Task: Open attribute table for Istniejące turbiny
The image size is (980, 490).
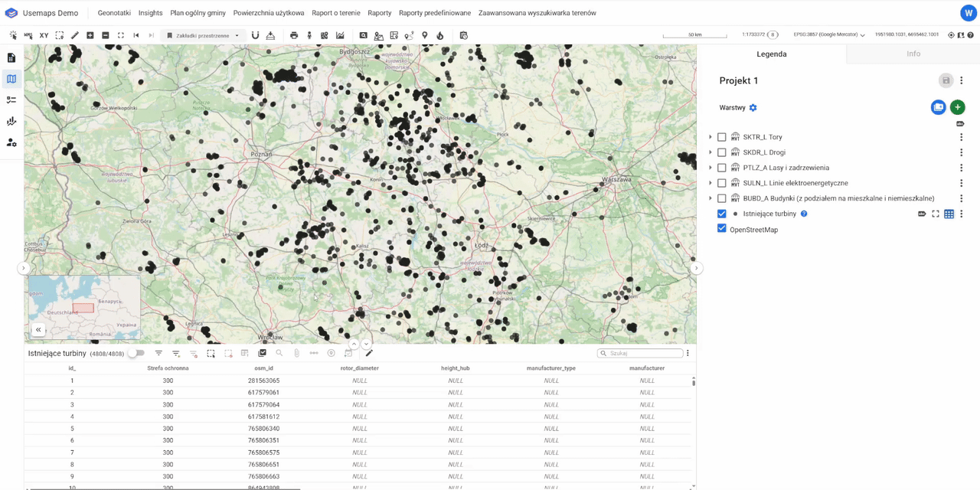Action: click(949, 214)
